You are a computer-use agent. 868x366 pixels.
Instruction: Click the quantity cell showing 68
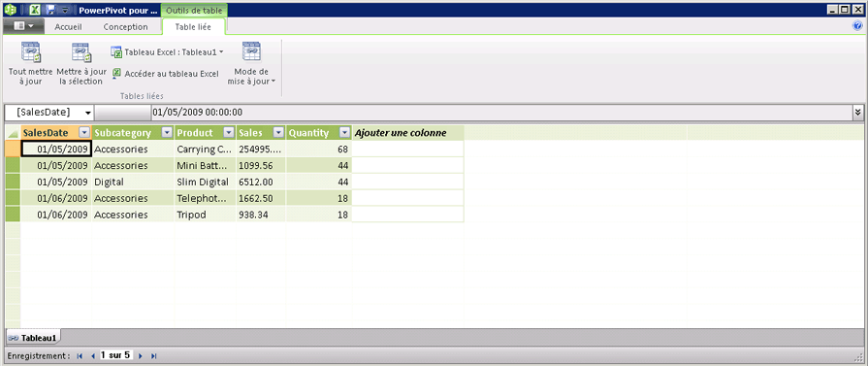click(x=319, y=150)
